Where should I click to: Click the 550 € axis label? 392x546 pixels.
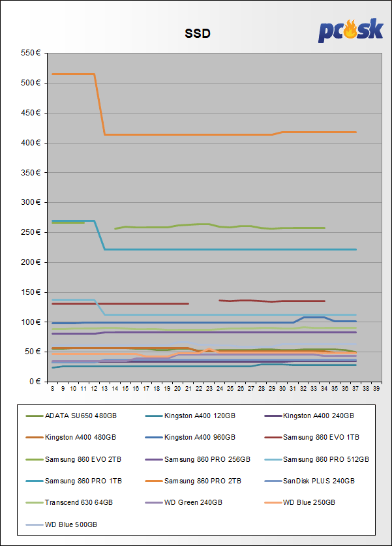[x=31, y=53]
